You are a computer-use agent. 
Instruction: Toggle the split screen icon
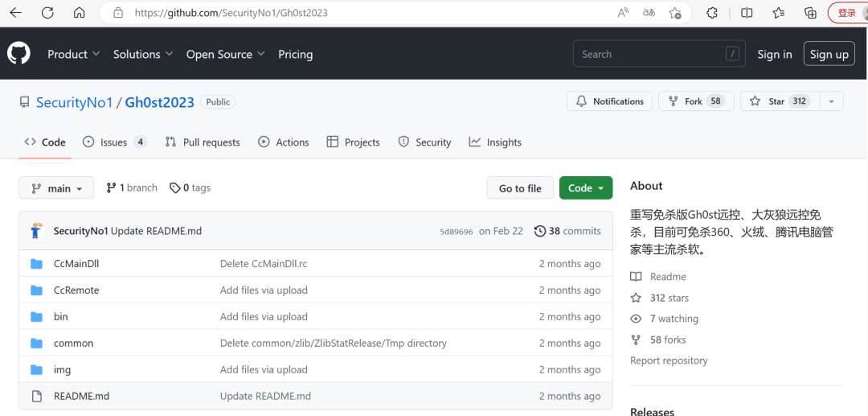click(747, 13)
